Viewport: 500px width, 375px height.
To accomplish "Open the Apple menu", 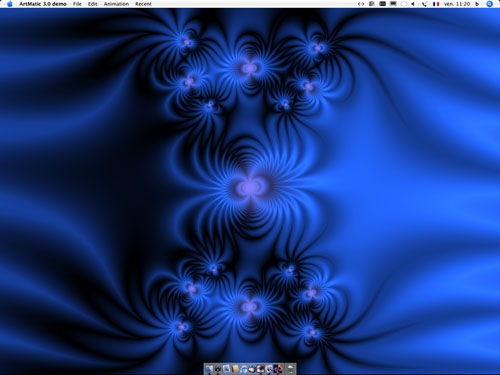I will coord(9,4).
